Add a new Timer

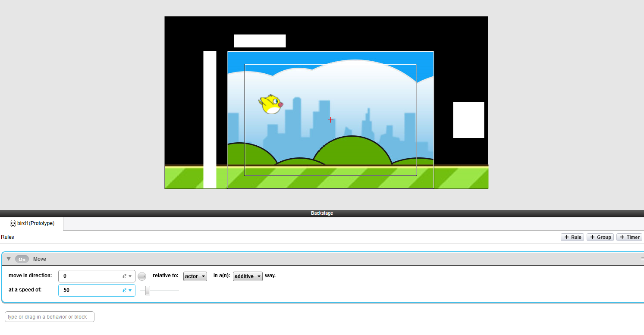point(629,237)
